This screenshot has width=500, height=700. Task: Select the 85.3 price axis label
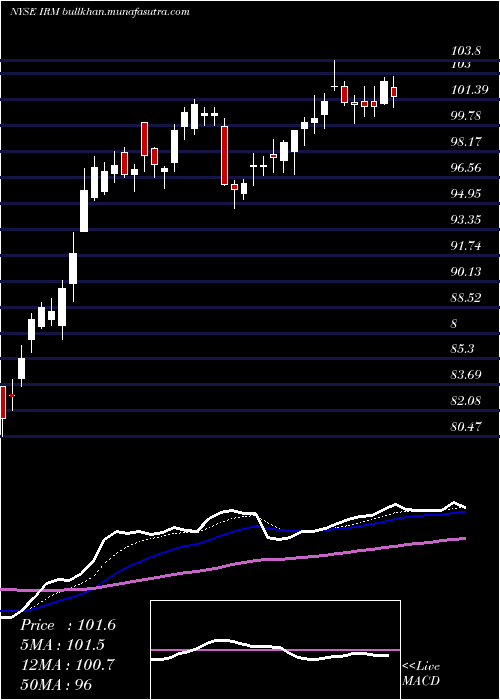(462, 349)
